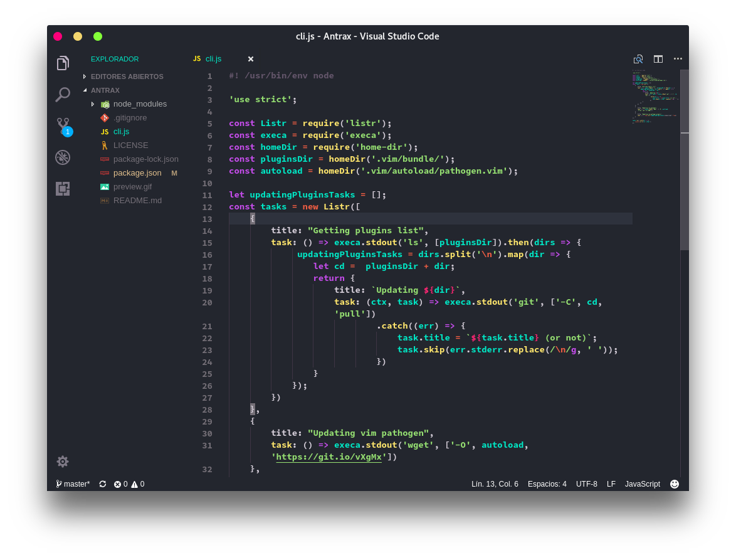This screenshot has width=736, height=560.
Task: Click the README.md markdown icon
Action: click(x=105, y=201)
